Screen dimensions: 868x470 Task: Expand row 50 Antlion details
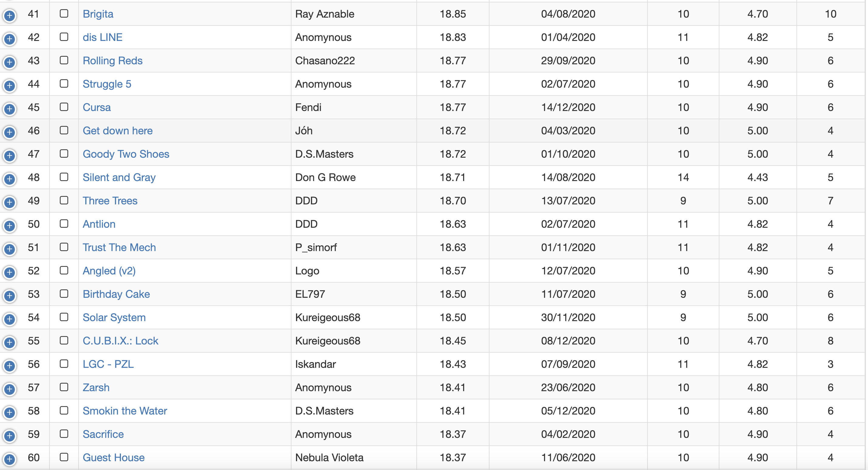(10, 226)
